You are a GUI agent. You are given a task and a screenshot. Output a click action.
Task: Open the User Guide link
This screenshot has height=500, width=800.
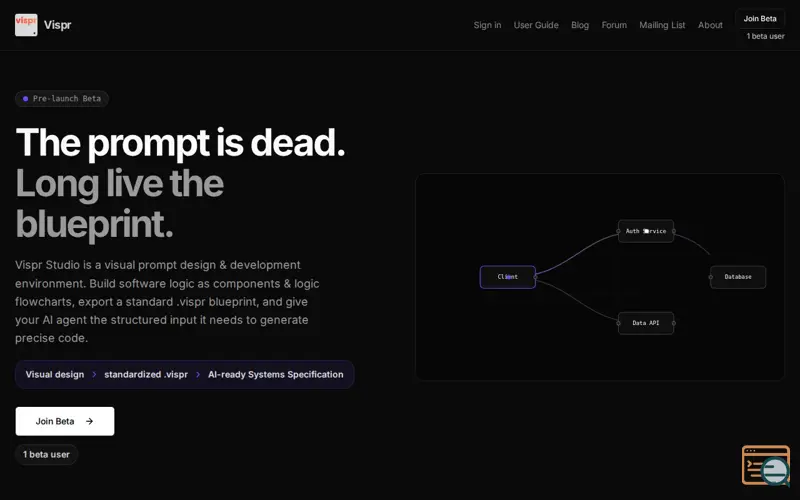pyautogui.click(x=536, y=25)
